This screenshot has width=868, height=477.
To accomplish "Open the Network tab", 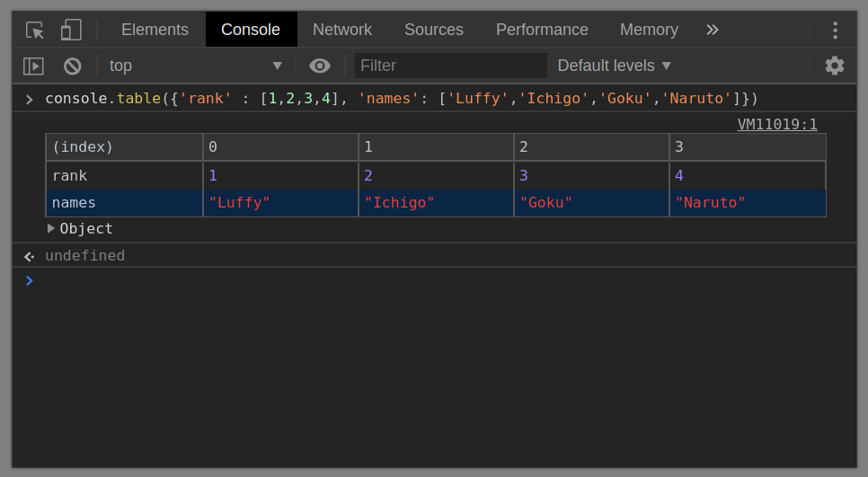I will pos(342,30).
